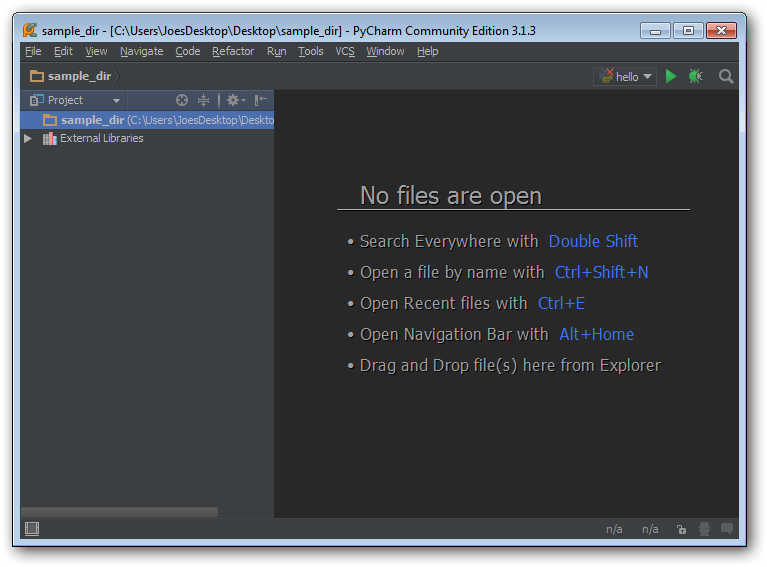Image resolution: width=767 pixels, height=567 pixels.
Task: Open the Refactor menu
Action: click(233, 51)
